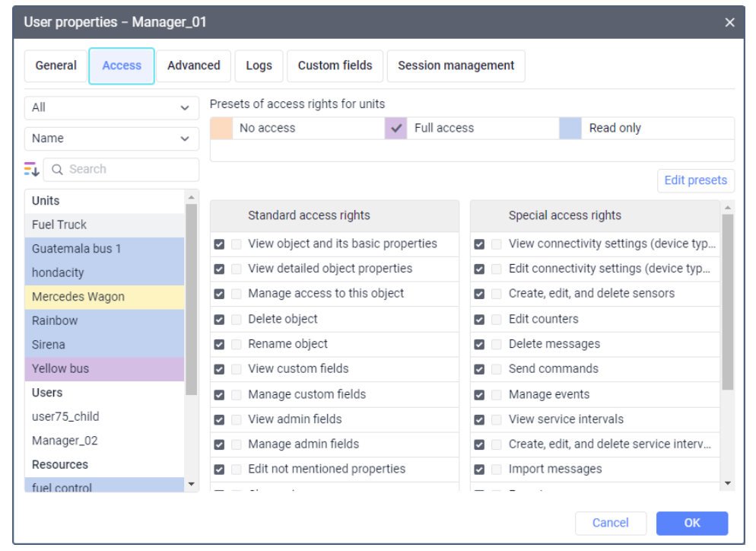Toggle the Delete object checkbox

tap(219, 319)
